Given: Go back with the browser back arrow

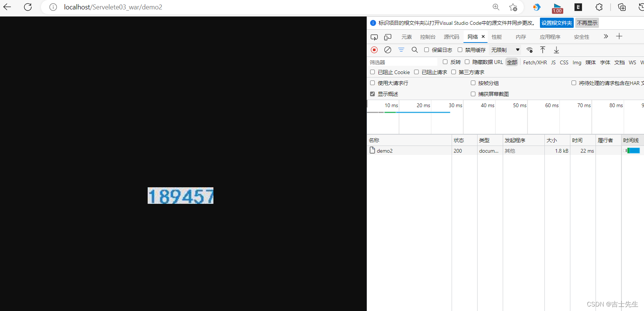Looking at the screenshot, I should click(7, 7).
